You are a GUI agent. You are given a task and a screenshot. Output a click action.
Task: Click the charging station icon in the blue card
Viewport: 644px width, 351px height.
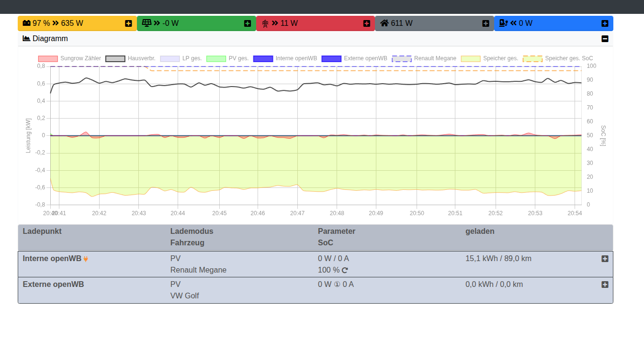(503, 23)
